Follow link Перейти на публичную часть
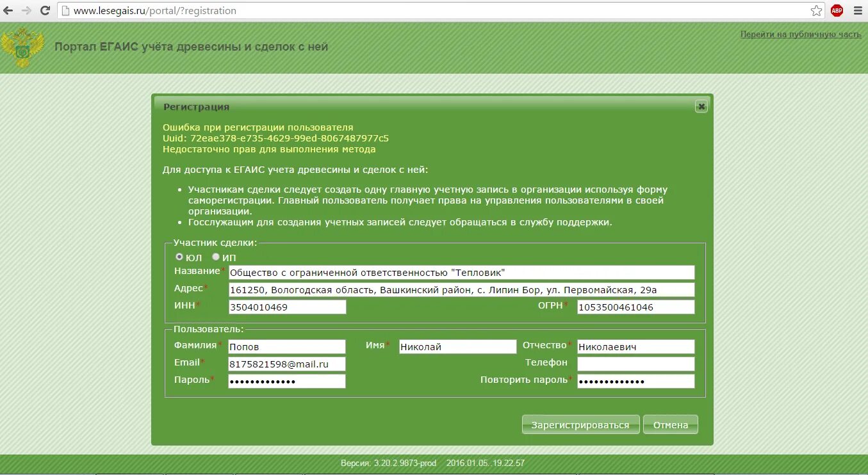 coord(801,35)
